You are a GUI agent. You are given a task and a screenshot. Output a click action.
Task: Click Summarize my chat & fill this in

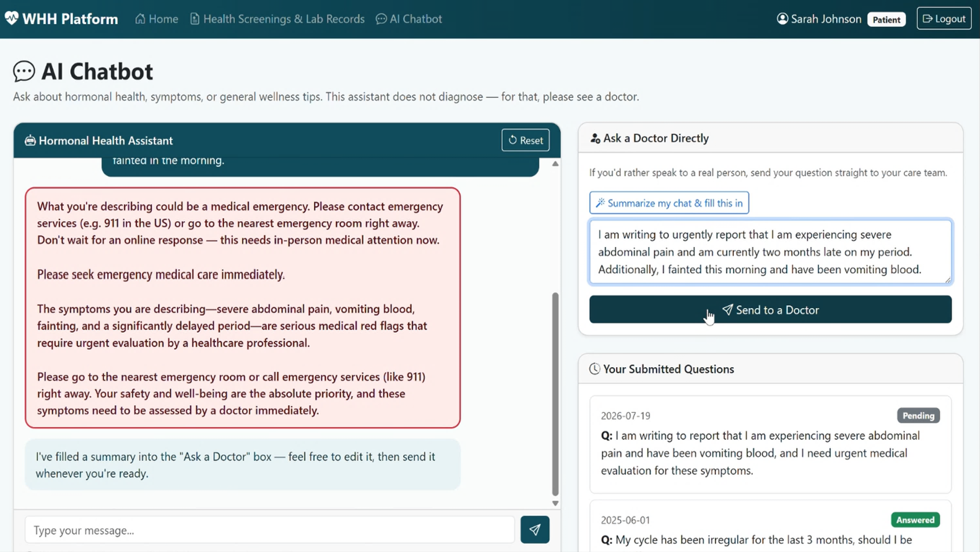[669, 203]
